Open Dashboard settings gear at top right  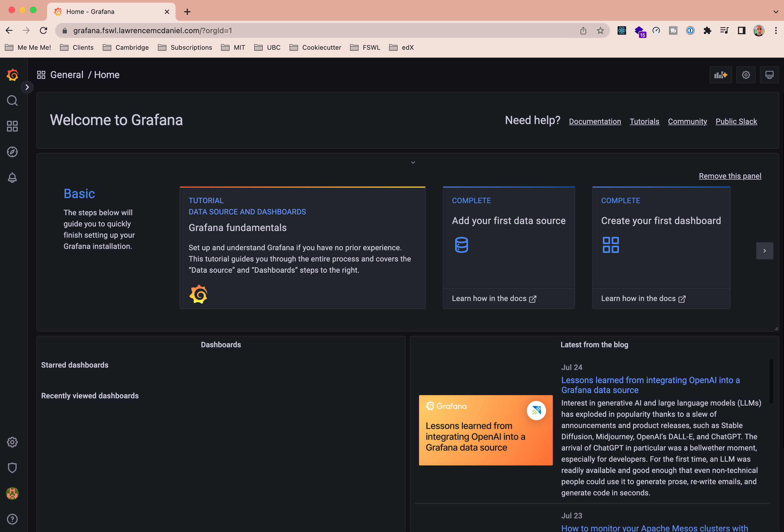click(746, 75)
